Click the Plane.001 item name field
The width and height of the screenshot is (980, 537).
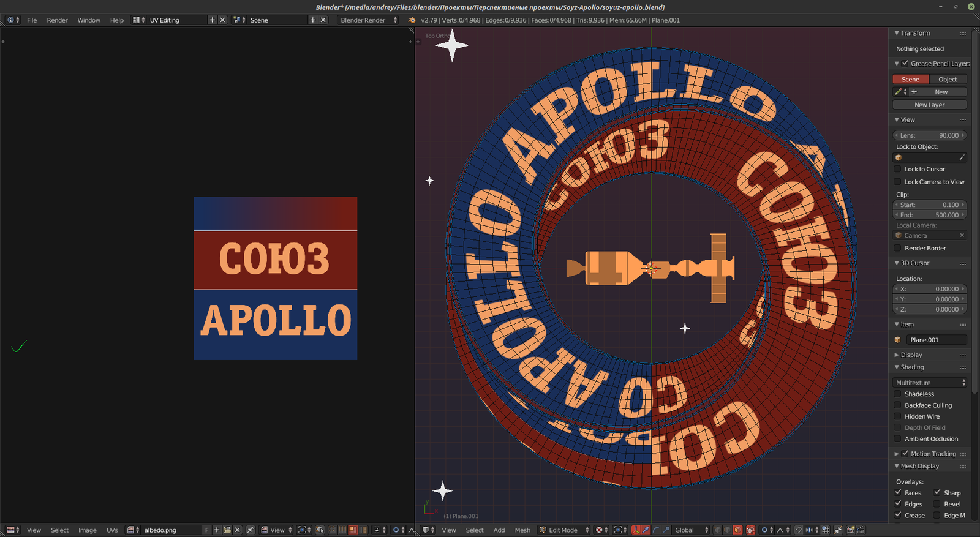(x=937, y=340)
